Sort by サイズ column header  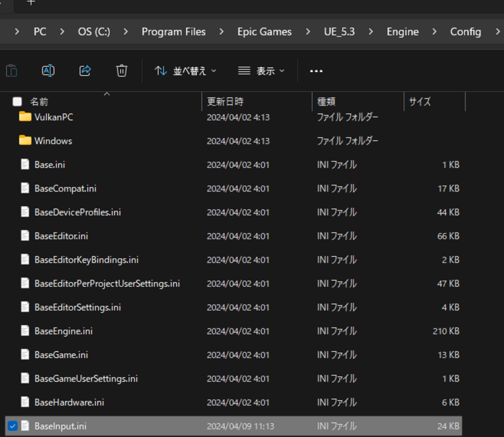pos(420,102)
